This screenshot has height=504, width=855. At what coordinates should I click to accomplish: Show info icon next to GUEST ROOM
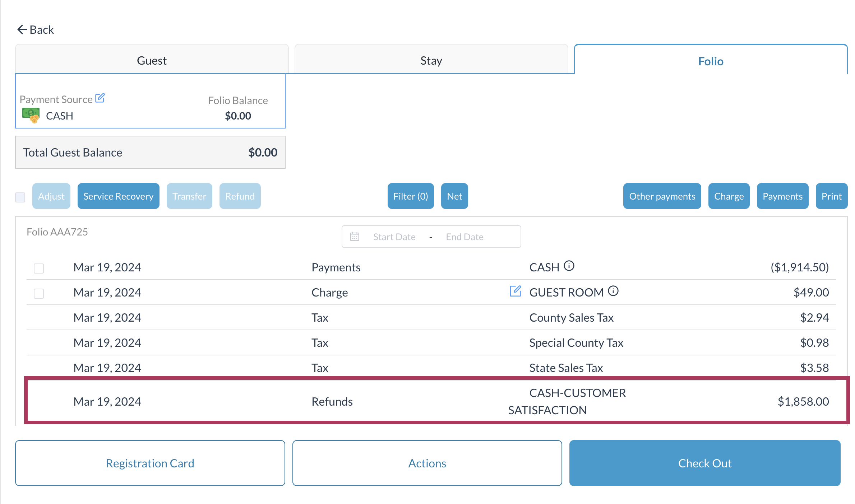click(613, 291)
